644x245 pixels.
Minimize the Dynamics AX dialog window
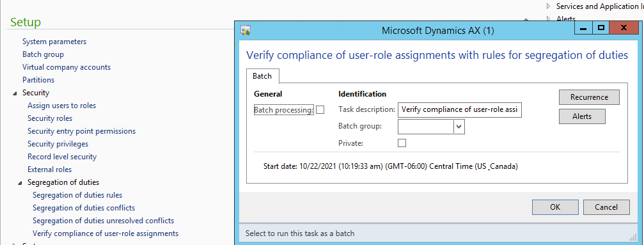(583, 28)
